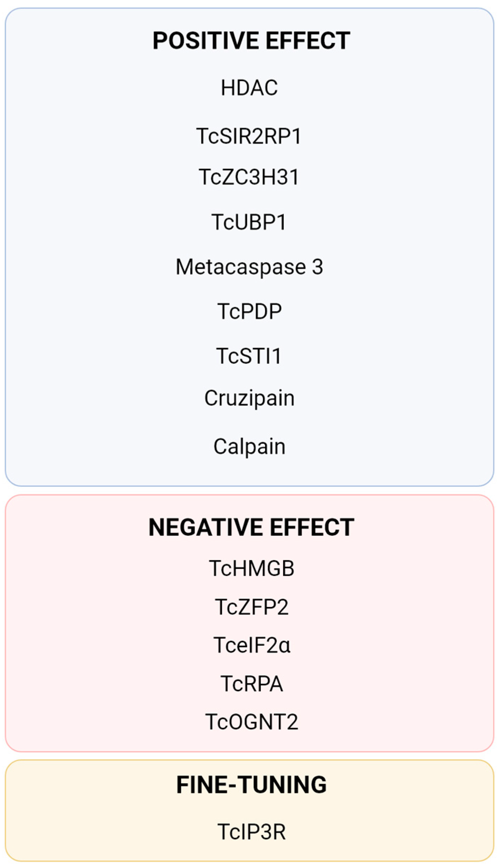This screenshot has width=499, height=868.
Task: Select the TcIP3R entry
Action: (251, 831)
